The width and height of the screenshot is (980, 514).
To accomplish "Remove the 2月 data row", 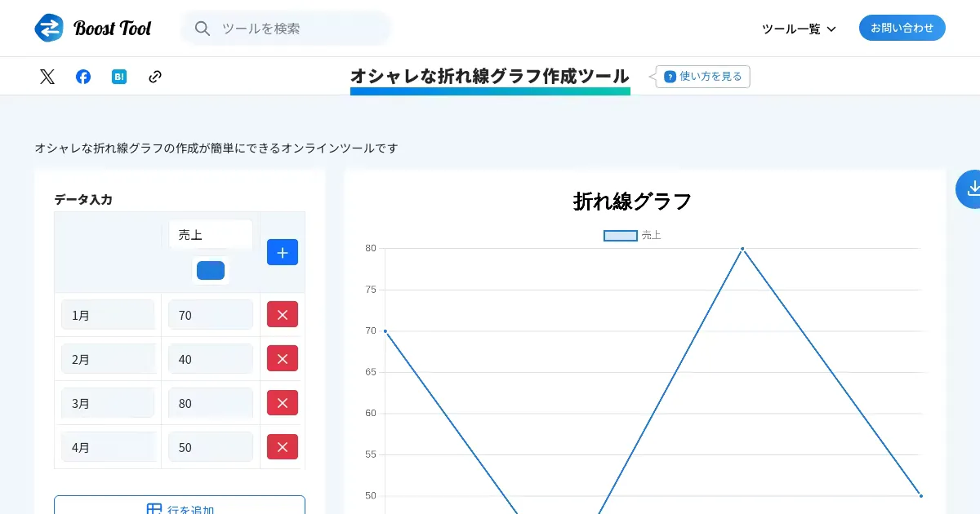I will [x=282, y=359].
